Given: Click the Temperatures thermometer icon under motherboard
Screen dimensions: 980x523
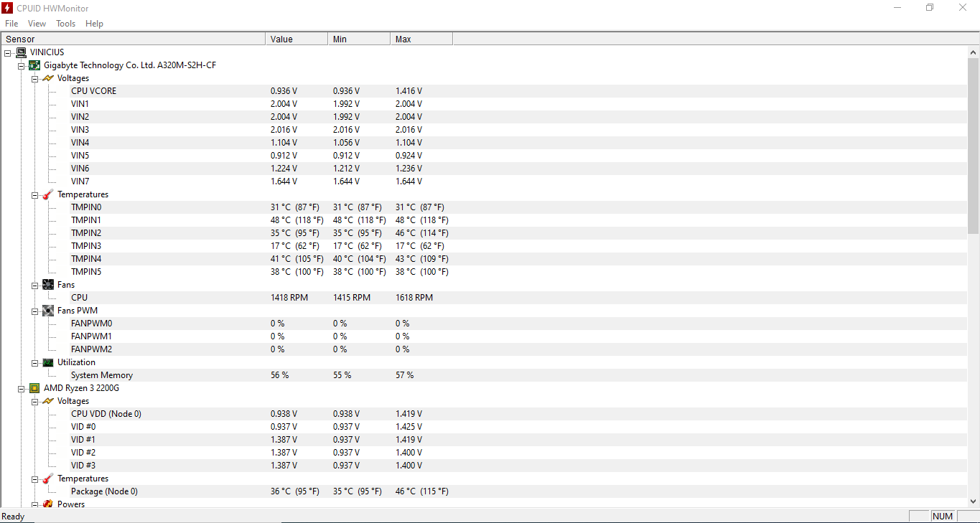Looking at the screenshot, I should 48,194.
